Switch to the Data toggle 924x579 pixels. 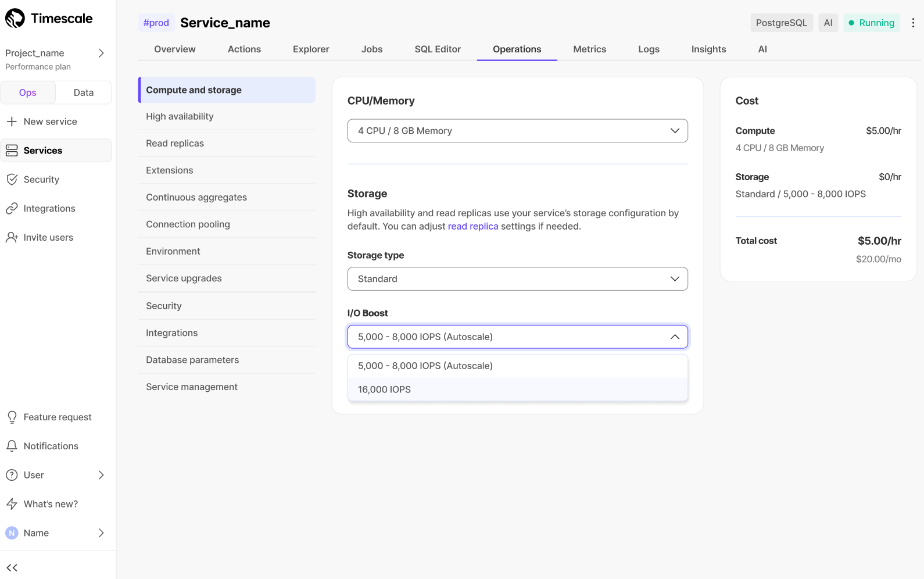tap(84, 92)
